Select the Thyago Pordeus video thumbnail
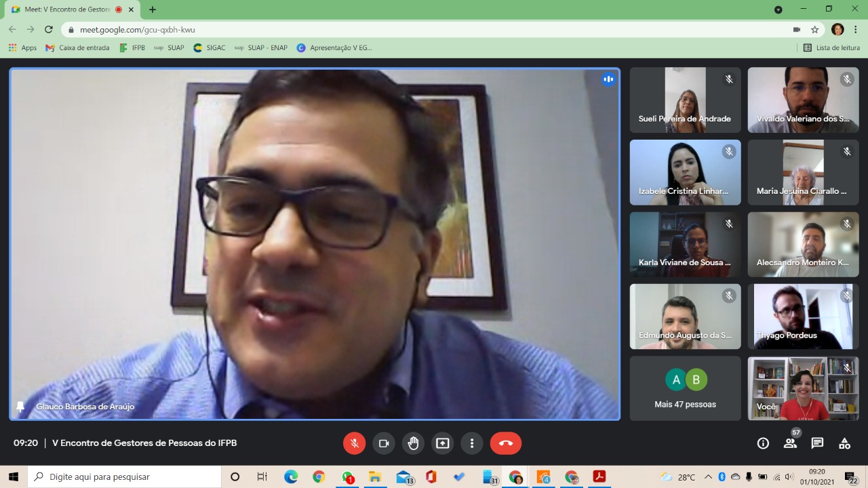This screenshot has width=868, height=488. pyautogui.click(x=803, y=317)
